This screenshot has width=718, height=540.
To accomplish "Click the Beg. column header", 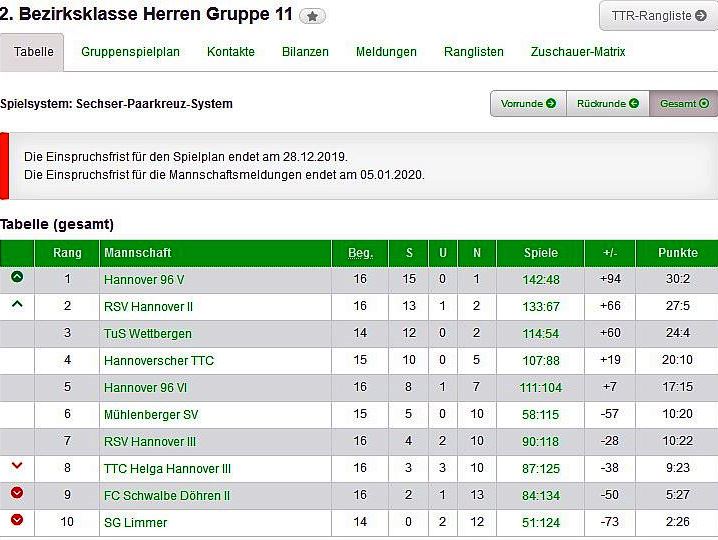I will pyautogui.click(x=360, y=253).
